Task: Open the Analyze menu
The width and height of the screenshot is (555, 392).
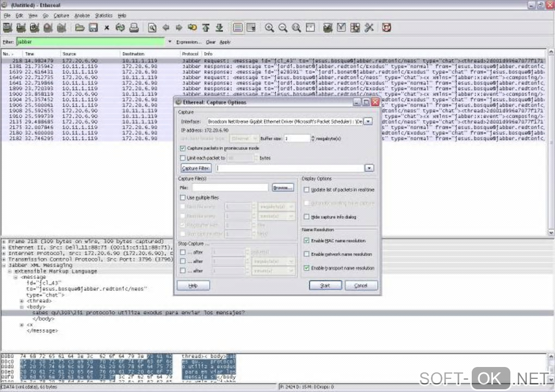Action: 82,16
